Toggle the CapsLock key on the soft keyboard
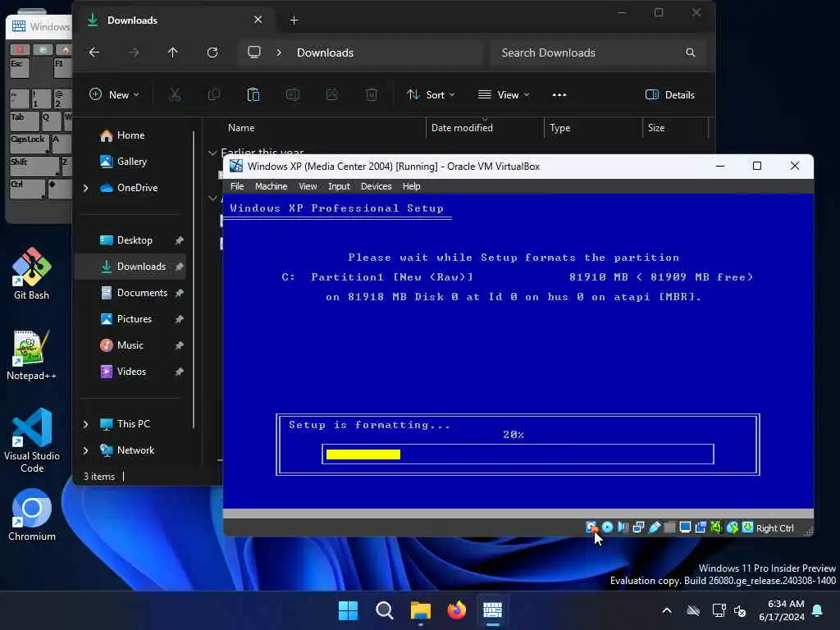This screenshot has width=840, height=630. [x=29, y=144]
